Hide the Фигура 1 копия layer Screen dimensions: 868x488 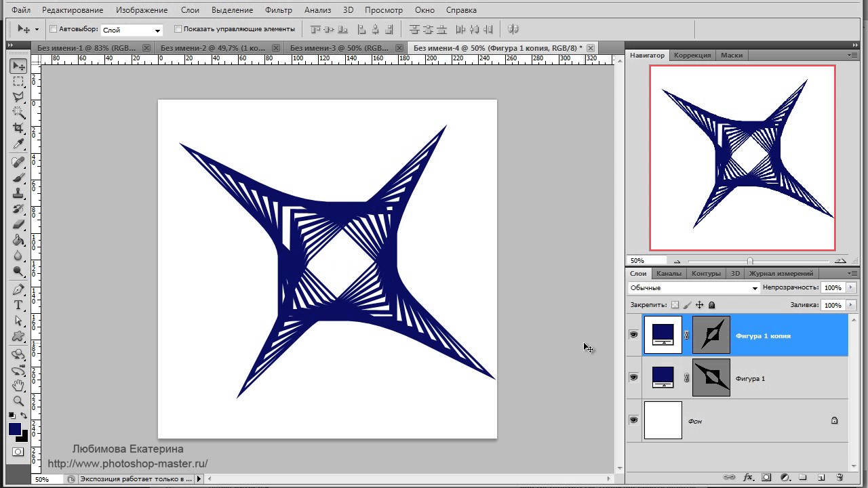pyautogui.click(x=633, y=335)
